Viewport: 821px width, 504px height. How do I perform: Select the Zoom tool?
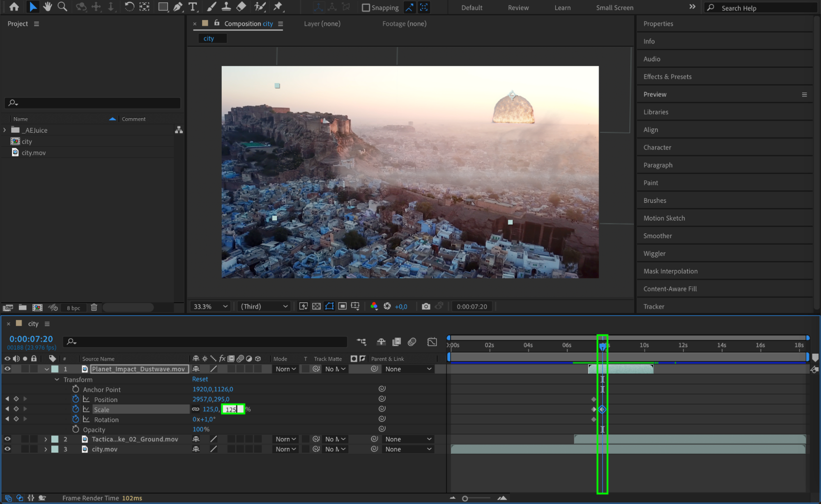pyautogui.click(x=62, y=7)
